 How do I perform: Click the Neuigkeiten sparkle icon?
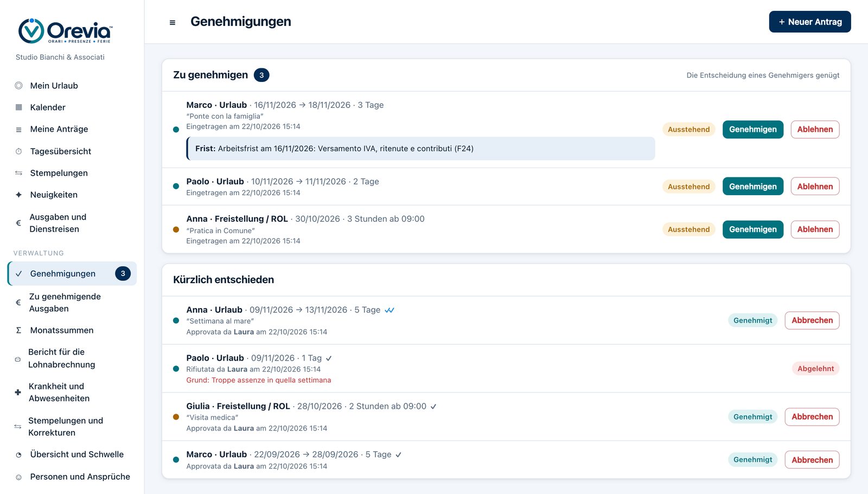(x=18, y=195)
